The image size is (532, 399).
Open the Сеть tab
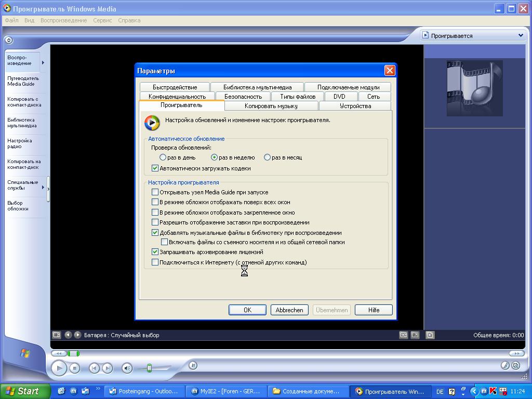pyautogui.click(x=374, y=96)
